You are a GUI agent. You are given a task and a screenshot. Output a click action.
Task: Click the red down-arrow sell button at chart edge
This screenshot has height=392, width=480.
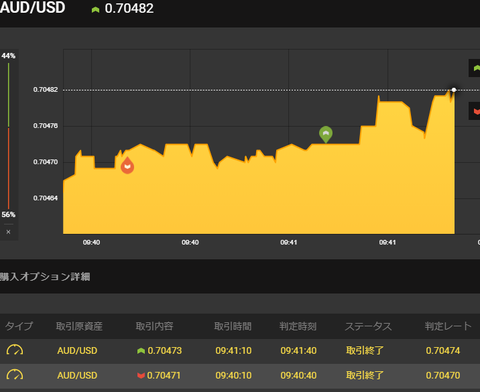475,111
